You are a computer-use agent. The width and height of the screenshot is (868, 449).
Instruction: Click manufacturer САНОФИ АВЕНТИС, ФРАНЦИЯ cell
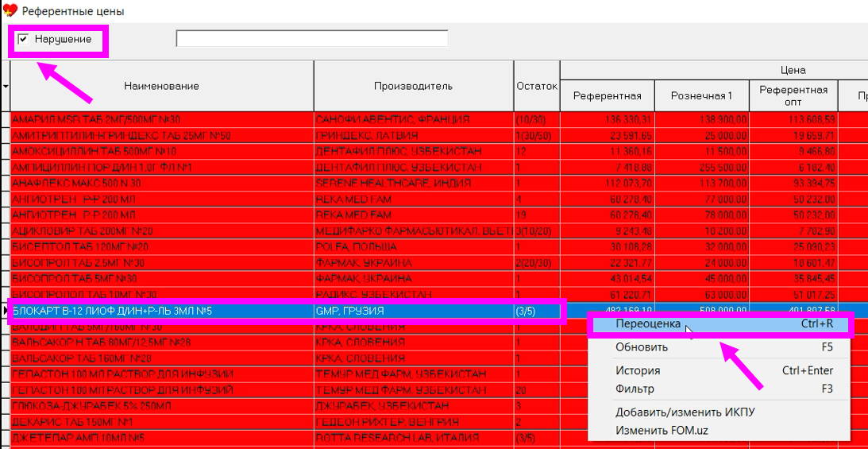414,119
